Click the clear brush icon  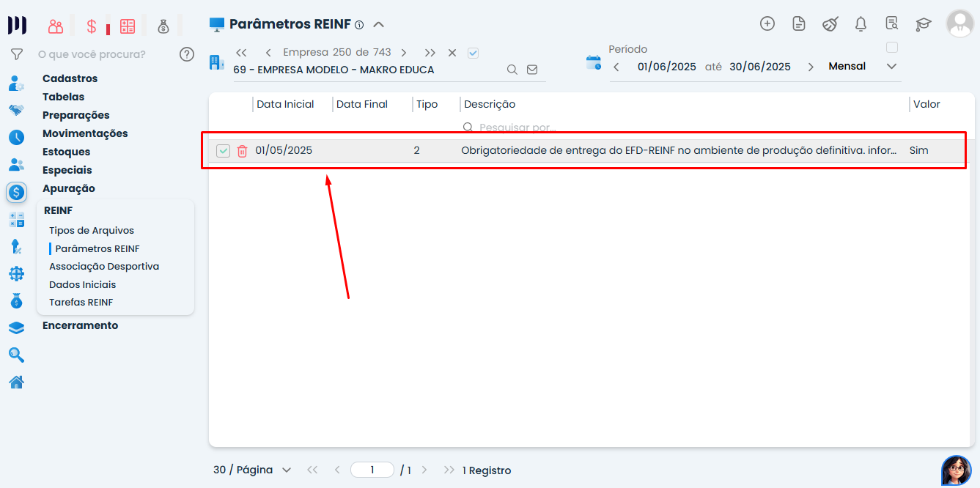click(830, 23)
